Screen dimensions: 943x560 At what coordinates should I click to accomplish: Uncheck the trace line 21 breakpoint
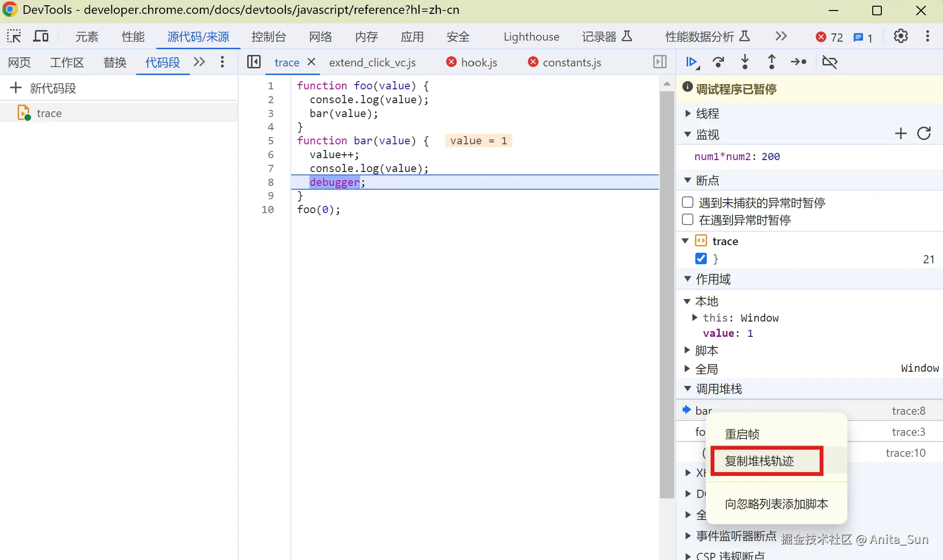701,258
